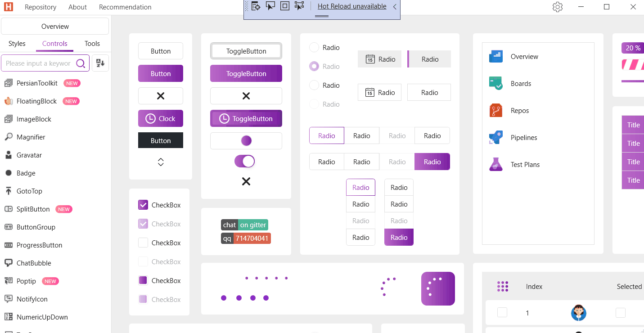Select Gravatar control in the list
Image resolution: width=644 pixels, height=333 pixels.
tap(55, 155)
